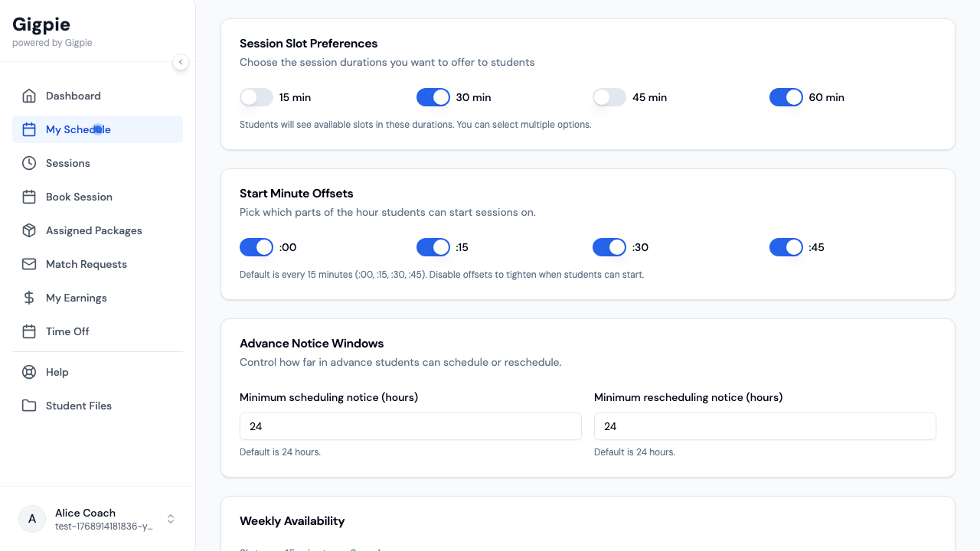Turn on the 45 min session toggle

(x=609, y=97)
